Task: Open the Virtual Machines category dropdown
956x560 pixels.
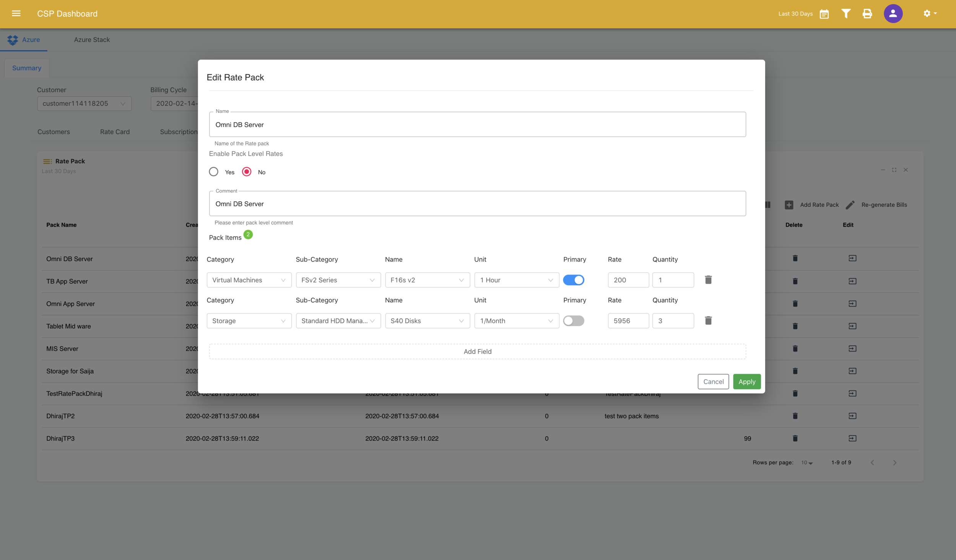Action: tap(249, 280)
